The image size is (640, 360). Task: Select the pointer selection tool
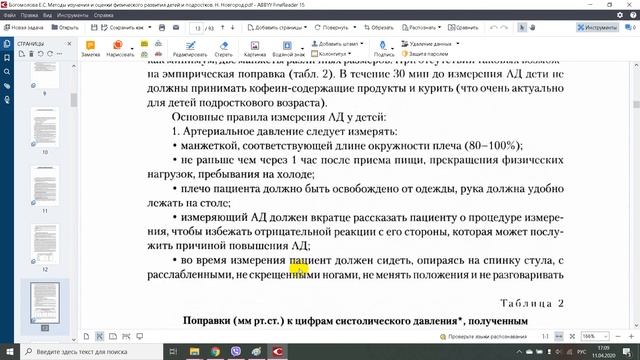[x=522, y=27]
